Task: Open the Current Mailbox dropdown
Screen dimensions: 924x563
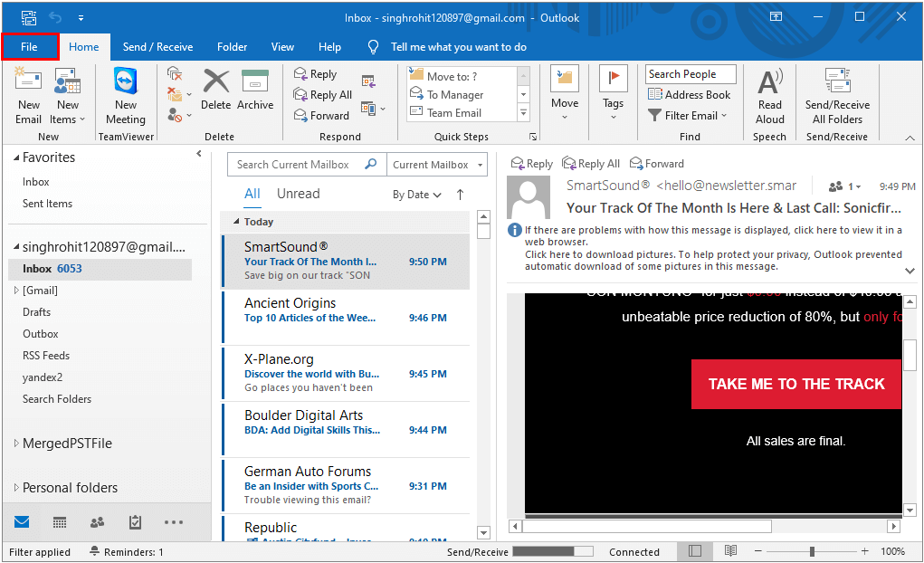Action: (x=437, y=164)
